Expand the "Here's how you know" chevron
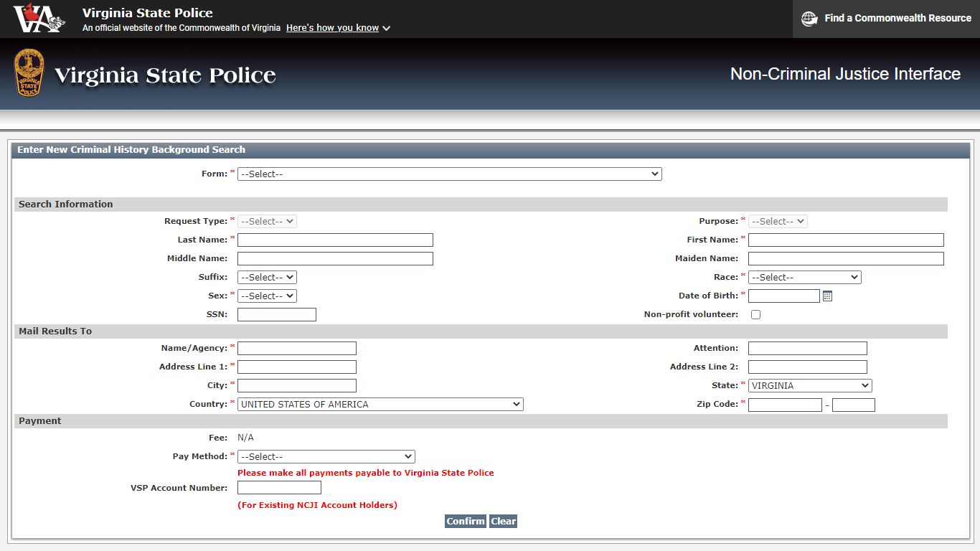Screen dimensions: 980x551 [386, 29]
